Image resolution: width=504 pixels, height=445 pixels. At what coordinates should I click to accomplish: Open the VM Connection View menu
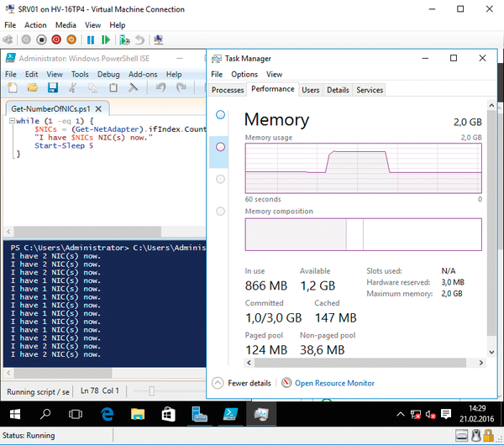92,25
